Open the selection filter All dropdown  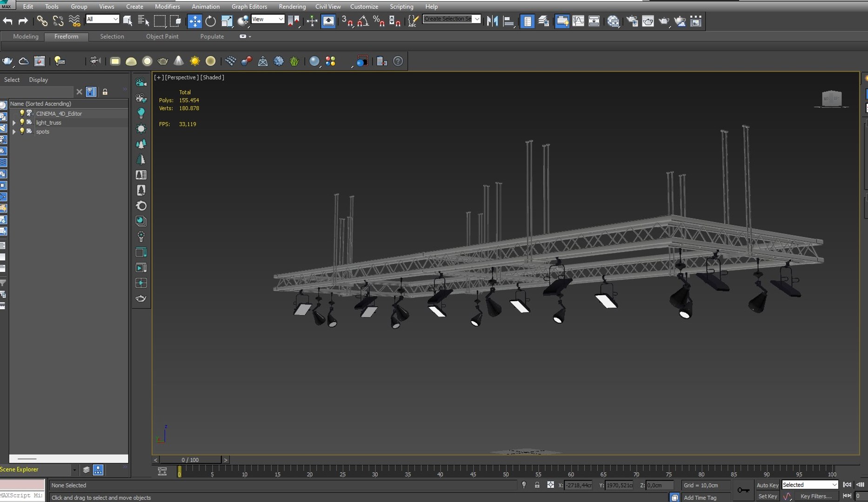[x=102, y=19]
